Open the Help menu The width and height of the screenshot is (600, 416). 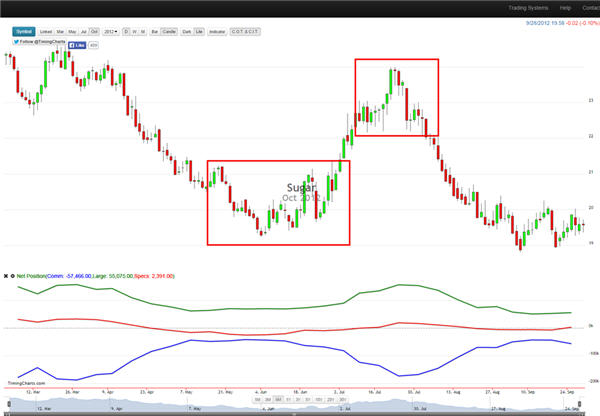click(x=565, y=8)
